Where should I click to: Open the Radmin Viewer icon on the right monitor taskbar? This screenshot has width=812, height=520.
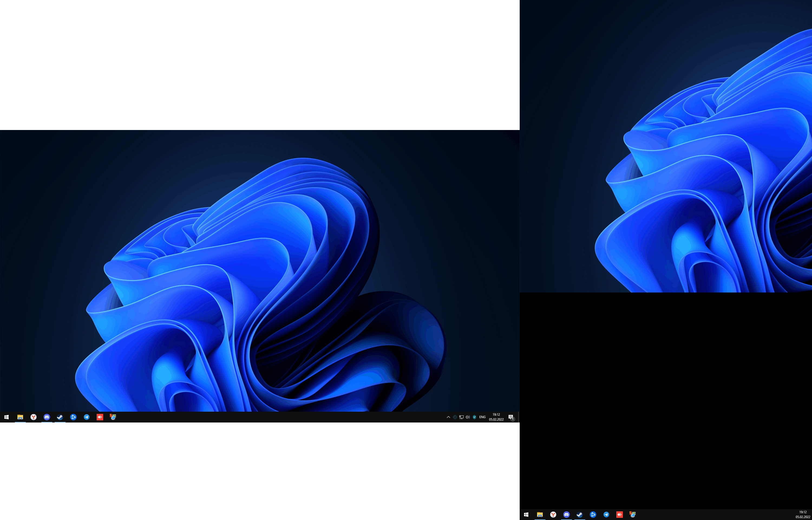point(633,515)
